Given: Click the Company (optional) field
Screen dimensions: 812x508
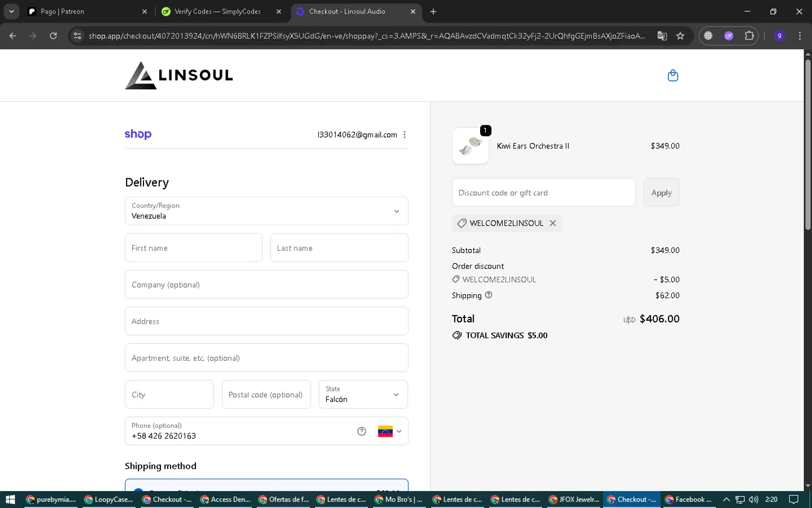Looking at the screenshot, I should [x=266, y=285].
